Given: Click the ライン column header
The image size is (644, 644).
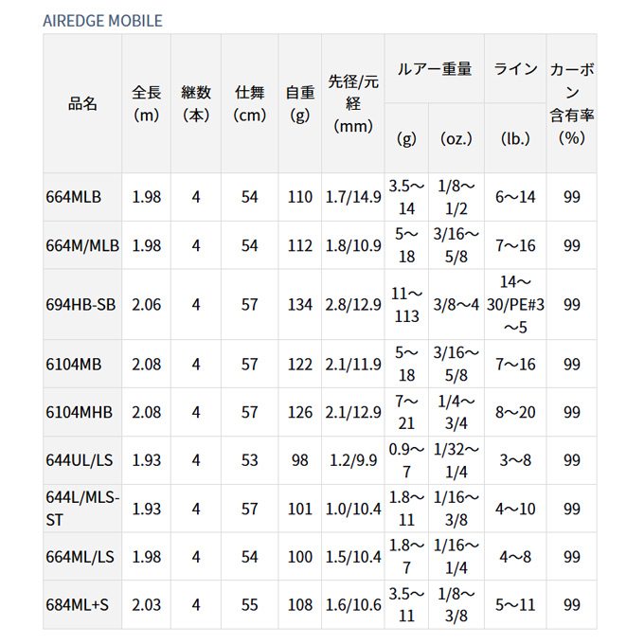Looking at the screenshot, I should [x=515, y=68].
